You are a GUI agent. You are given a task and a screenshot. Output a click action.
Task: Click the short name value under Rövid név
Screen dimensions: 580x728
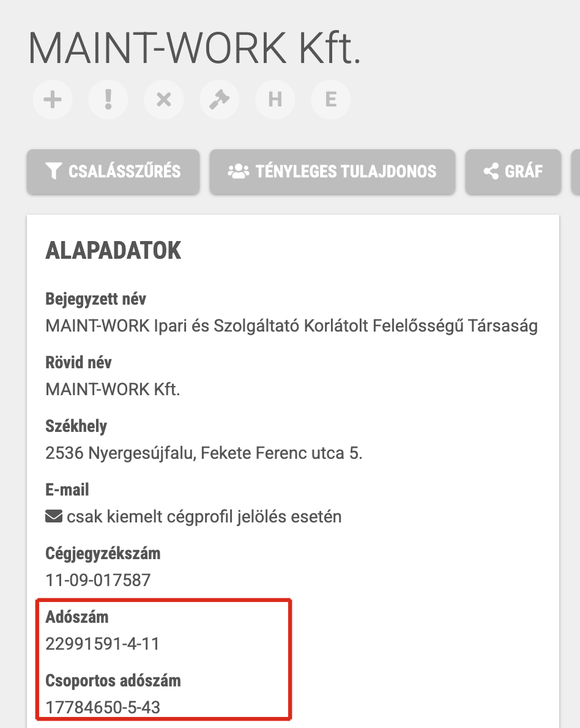113,390
